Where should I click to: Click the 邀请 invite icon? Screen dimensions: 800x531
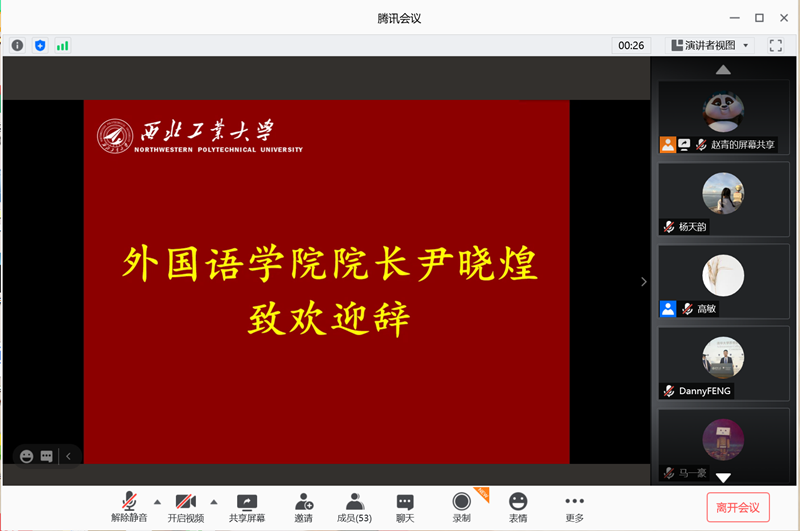(x=303, y=507)
